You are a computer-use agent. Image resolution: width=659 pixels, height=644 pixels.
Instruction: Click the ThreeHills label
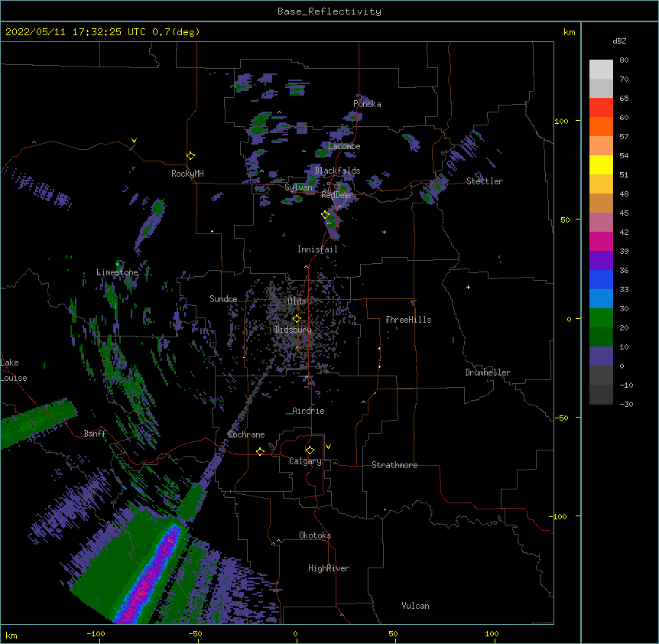click(x=408, y=320)
